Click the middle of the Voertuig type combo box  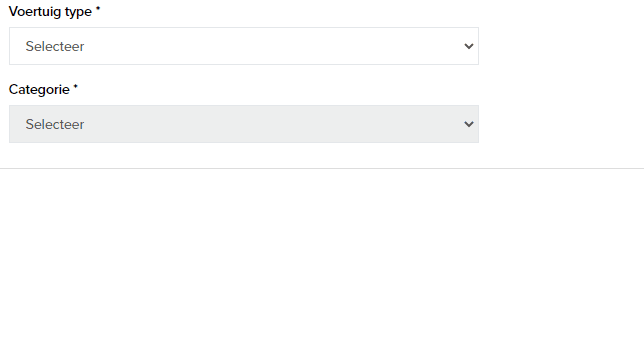244,46
